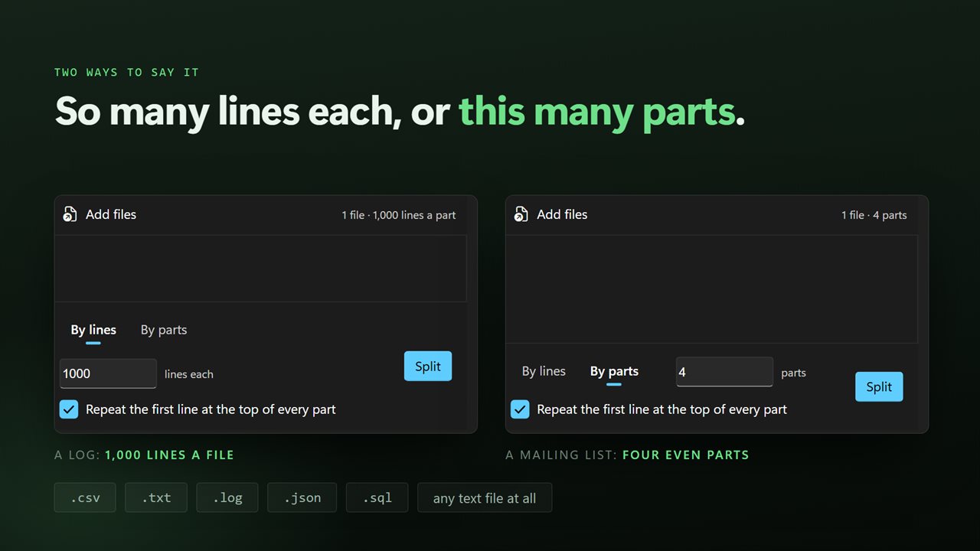This screenshot has height=551, width=980.
Task: Click the 'A LOG: 1,000 LINES A FILE' caption
Action: pyautogui.click(x=144, y=455)
